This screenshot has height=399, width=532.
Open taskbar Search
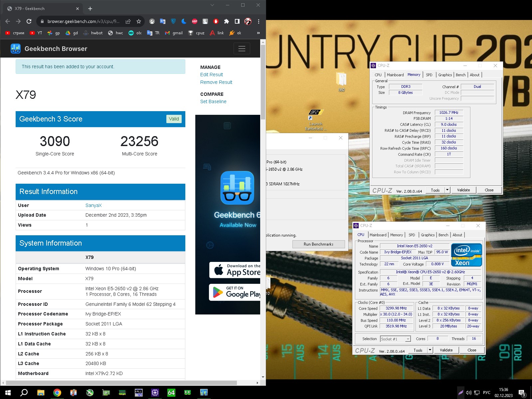24,393
